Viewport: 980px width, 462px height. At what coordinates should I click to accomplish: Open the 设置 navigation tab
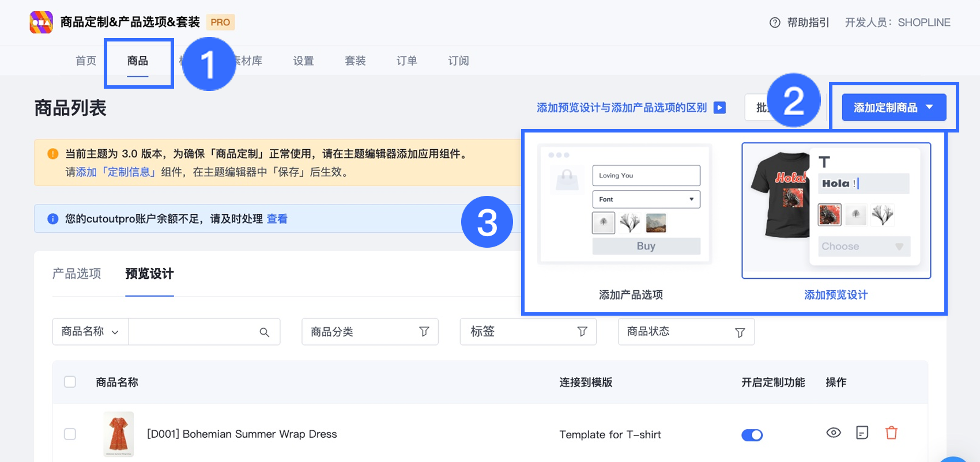pyautogui.click(x=303, y=60)
